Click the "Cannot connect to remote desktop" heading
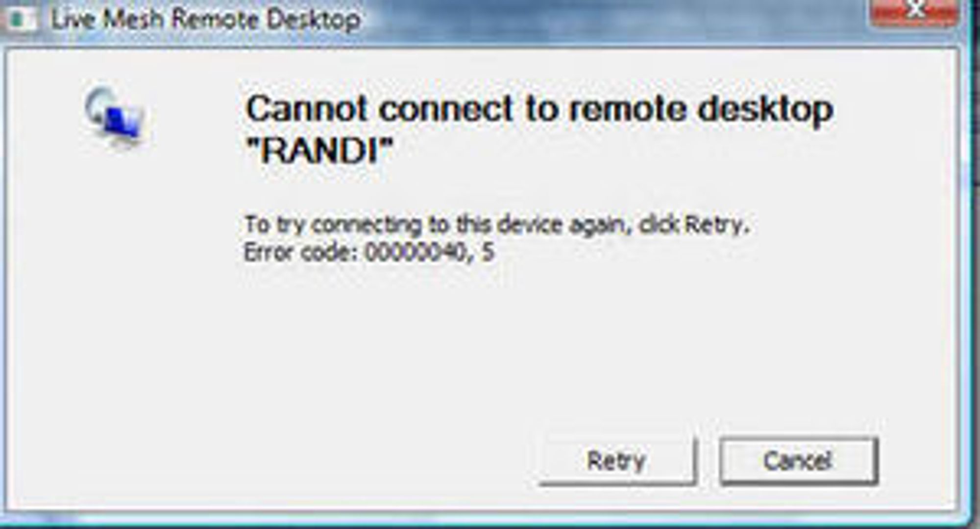This screenshot has width=980, height=529. [539, 108]
